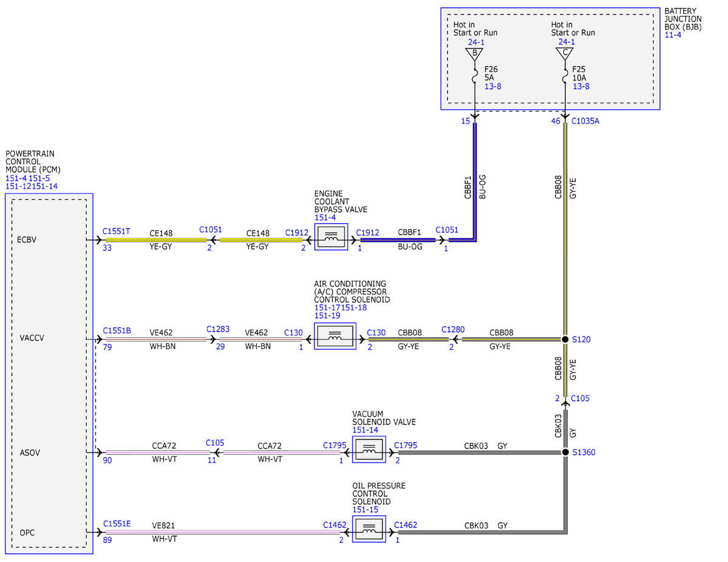Select the ECBV pin label in the PCM
Image resolution: width=728 pixels, height=562 pixels.
click(x=27, y=240)
